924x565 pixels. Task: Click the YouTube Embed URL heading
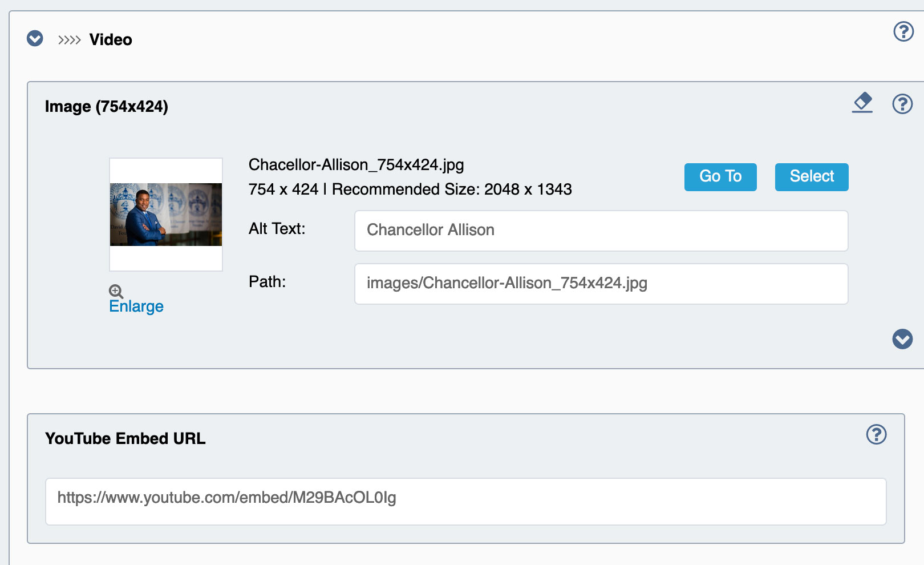click(125, 438)
